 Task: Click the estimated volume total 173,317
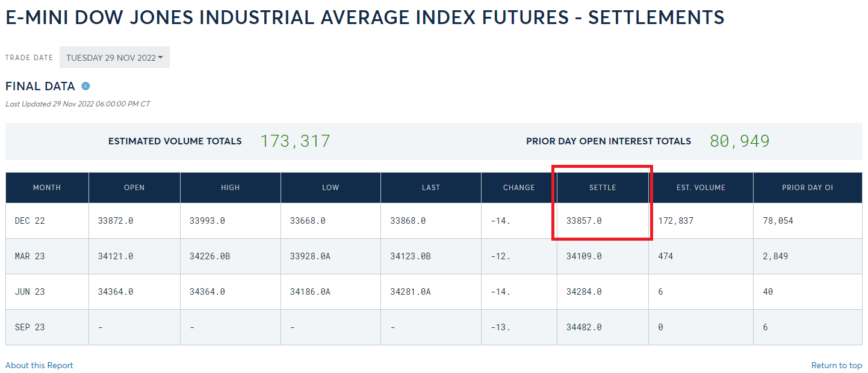[295, 141]
